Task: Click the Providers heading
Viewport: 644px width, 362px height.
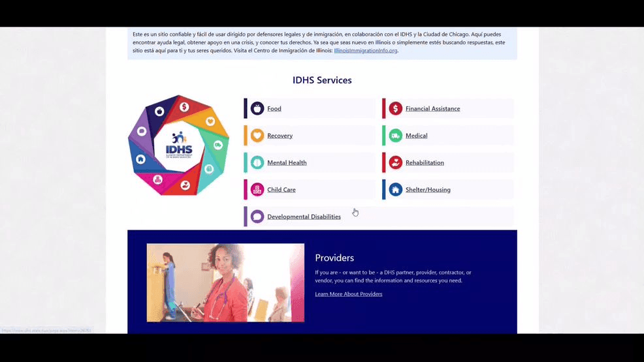Action: [x=334, y=258]
